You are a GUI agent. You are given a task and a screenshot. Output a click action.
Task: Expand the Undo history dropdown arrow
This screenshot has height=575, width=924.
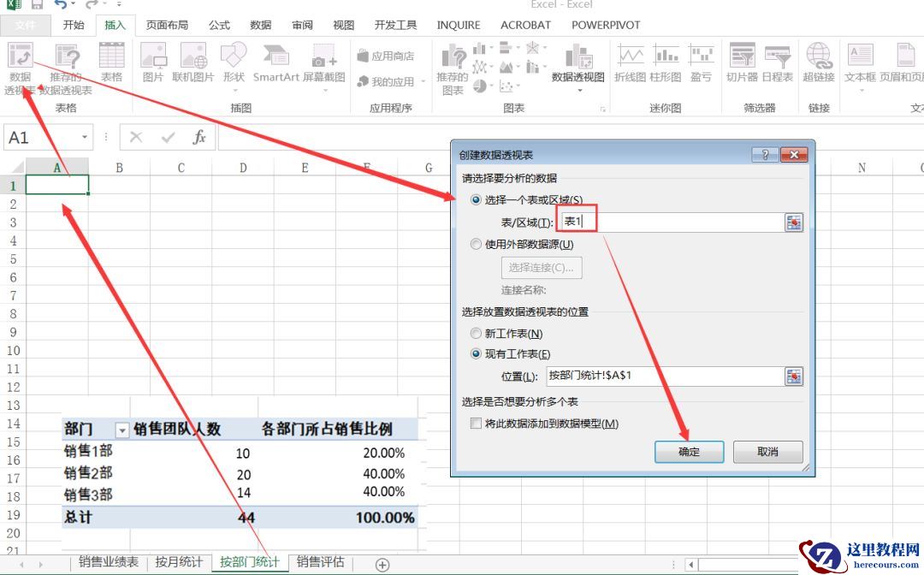pos(73,5)
